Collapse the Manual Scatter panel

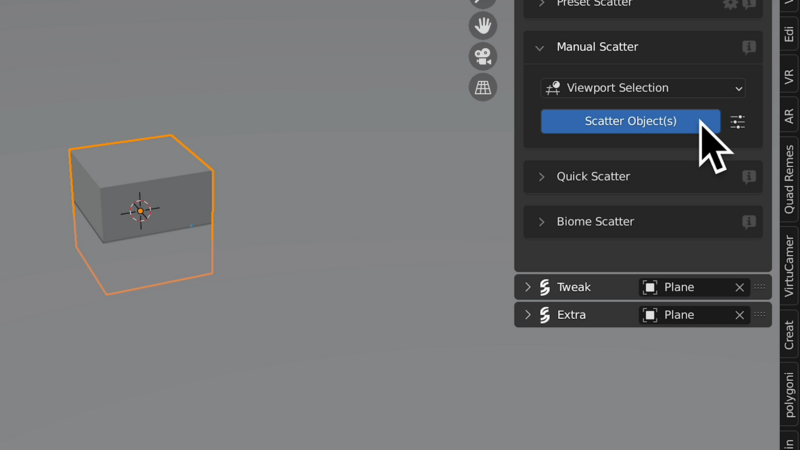pyautogui.click(x=539, y=48)
